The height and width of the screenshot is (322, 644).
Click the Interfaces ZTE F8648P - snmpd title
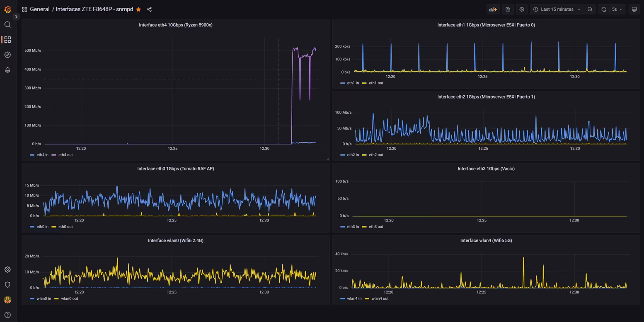(x=94, y=9)
